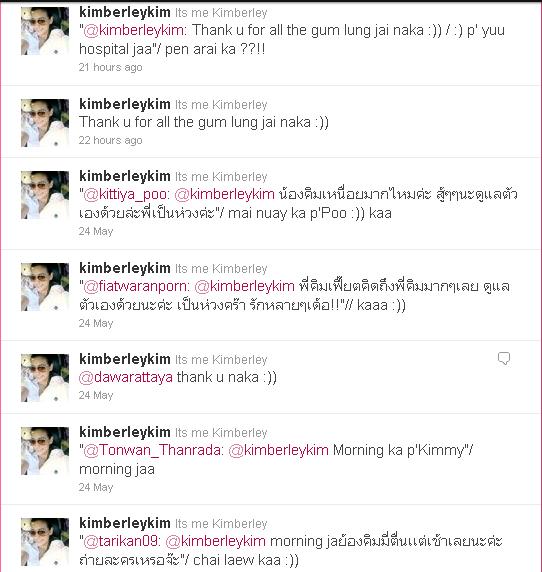Image resolution: width=542 pixels, height=572 pixels.
Task: Click the avatar thumbnail on the first tweet
Action: point(45,31)
